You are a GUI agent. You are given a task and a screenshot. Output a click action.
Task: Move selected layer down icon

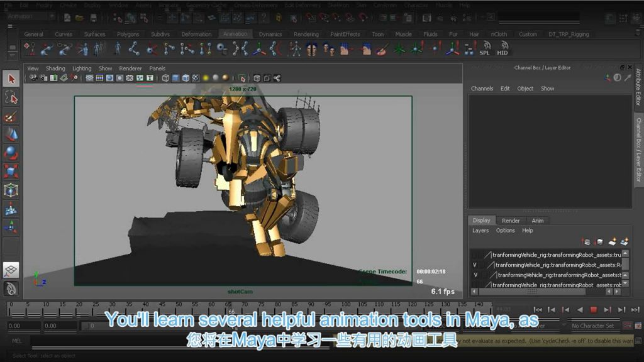(599, 242)
